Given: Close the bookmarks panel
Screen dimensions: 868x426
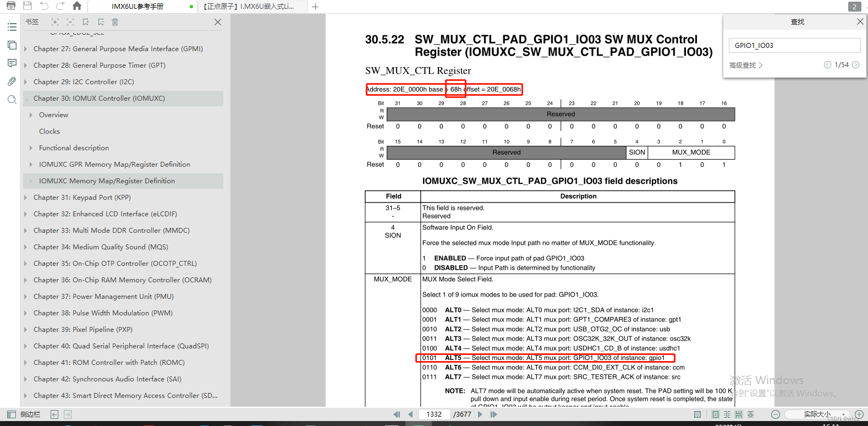Looking at the screenshot, I should [x=218, y=22].
